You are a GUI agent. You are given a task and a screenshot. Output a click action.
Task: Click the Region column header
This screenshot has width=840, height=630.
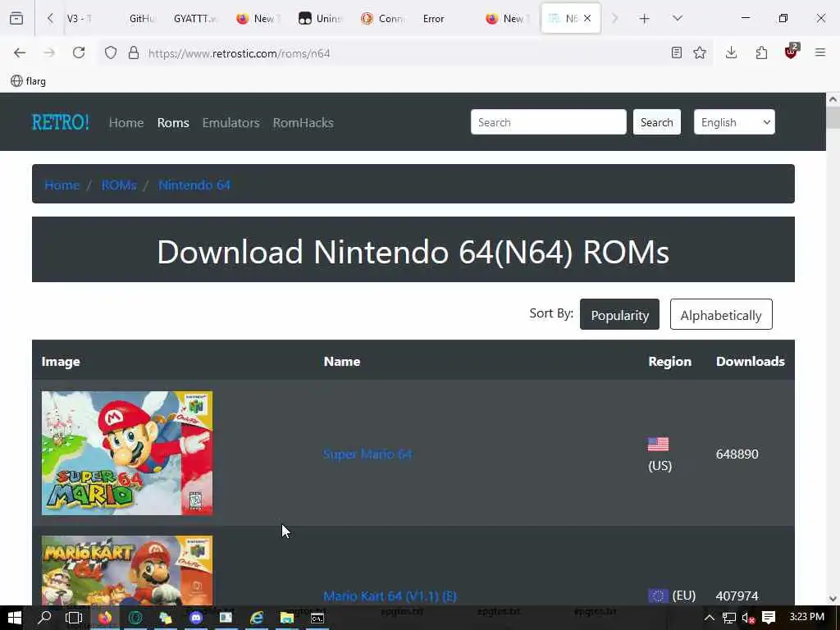[669, 362]
